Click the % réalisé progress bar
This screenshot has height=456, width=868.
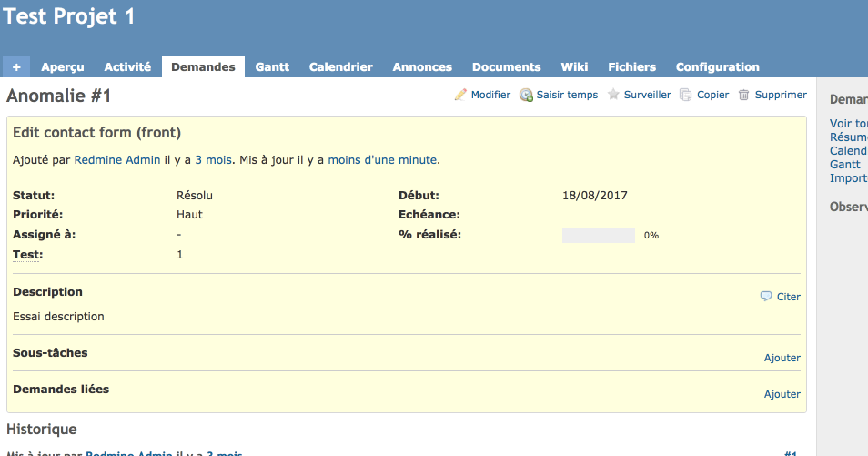(598, 236)
